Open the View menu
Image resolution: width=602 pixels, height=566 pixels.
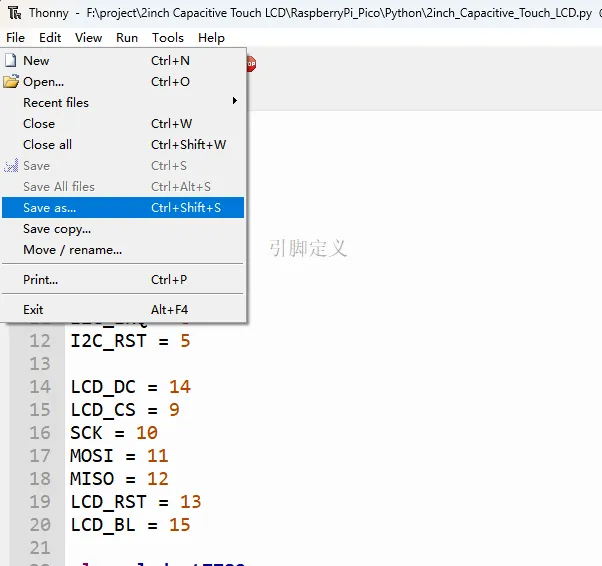88,38
